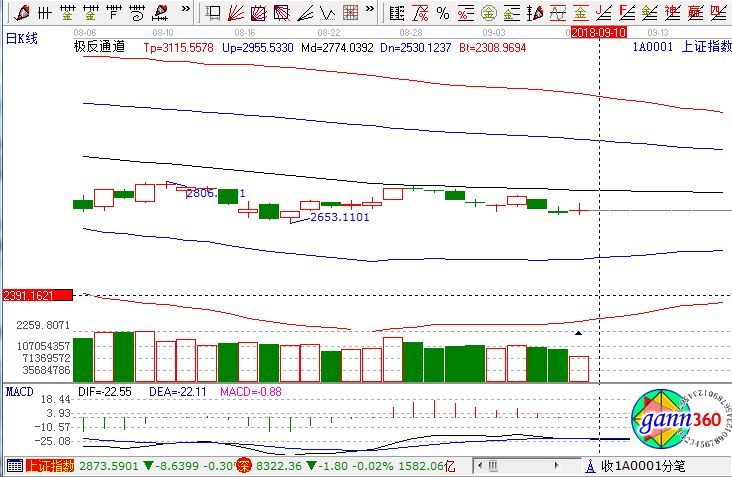Select the vertical bars period icon

(43, 12)
